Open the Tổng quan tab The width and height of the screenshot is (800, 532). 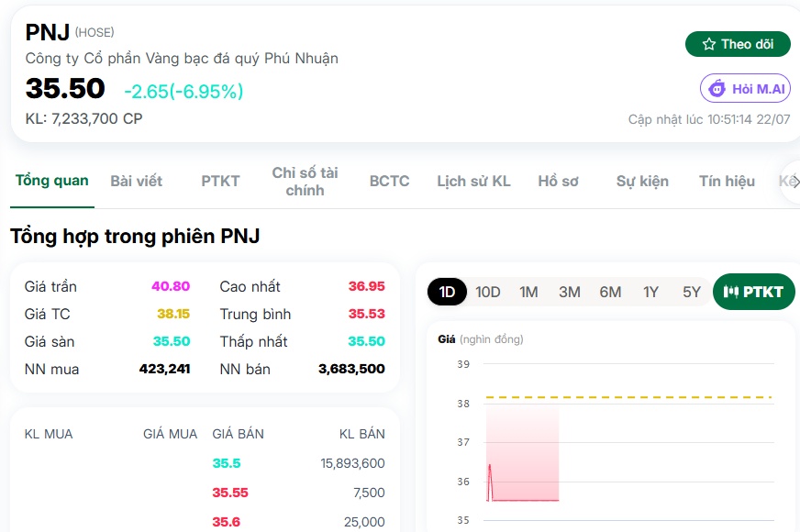pyautogui.click(x=52, y=181)
